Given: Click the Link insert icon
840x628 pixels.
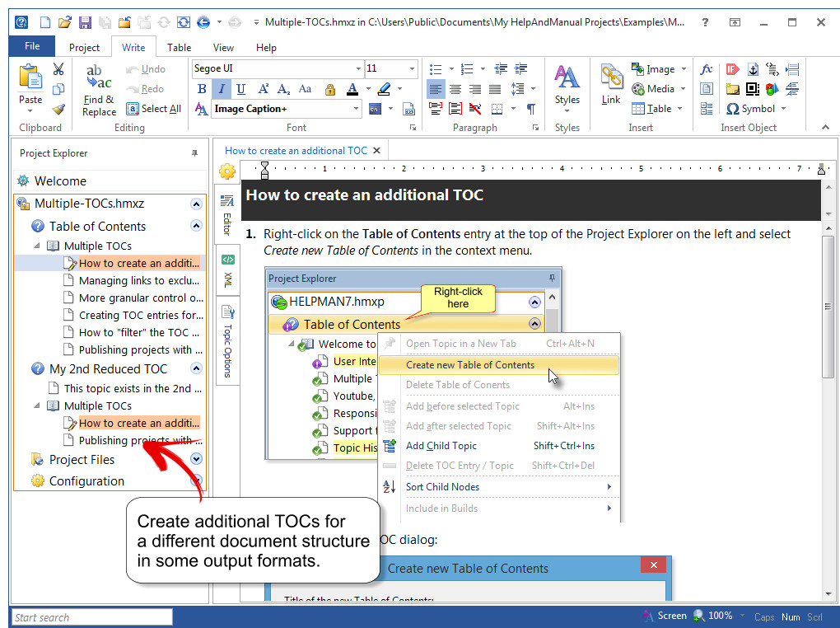Looking at the screenshot, I should [x=611, y=84].
